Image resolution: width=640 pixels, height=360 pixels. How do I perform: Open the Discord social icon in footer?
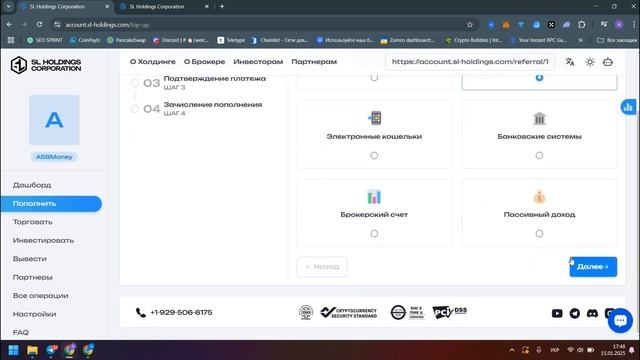(x=592, y=313)
